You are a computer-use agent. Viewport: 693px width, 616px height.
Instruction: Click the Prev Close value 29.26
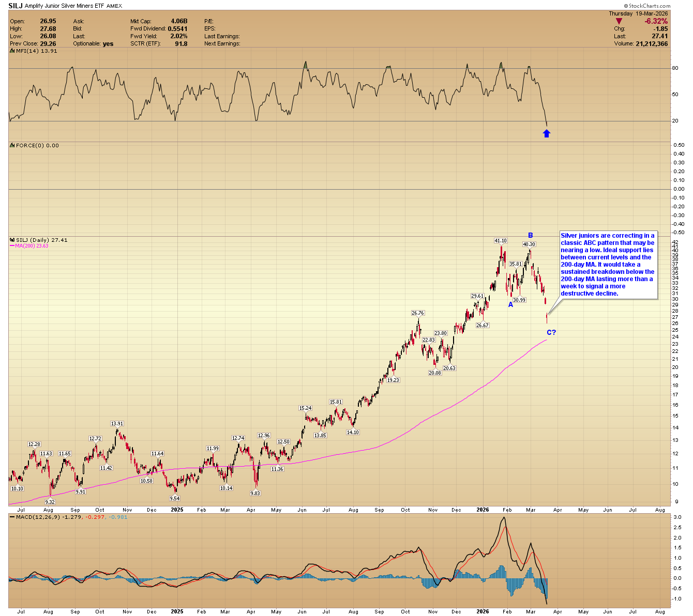pyautogui.click(x=48, y=44)
